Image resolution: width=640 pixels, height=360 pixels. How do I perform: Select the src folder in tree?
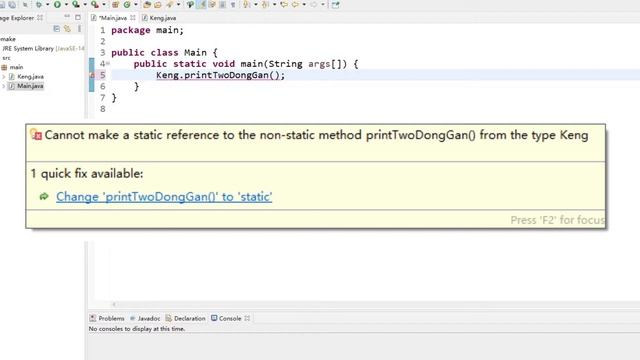pos(7,58)
